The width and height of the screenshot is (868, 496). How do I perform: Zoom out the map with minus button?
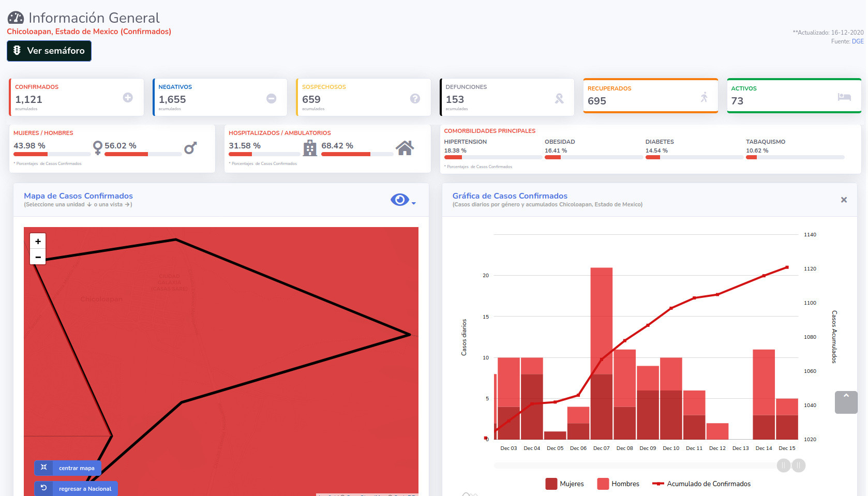click(x=38, y=257)
